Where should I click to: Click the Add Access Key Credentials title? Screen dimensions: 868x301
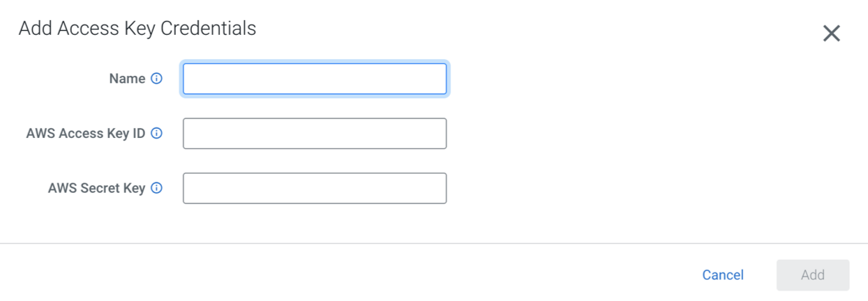click(137, 29)
